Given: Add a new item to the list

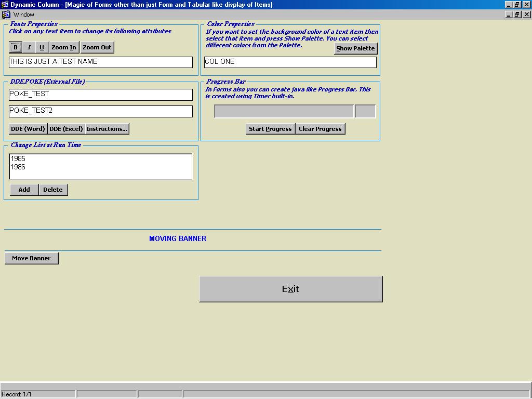Looking at the screenshot, I should click(24, 190).
